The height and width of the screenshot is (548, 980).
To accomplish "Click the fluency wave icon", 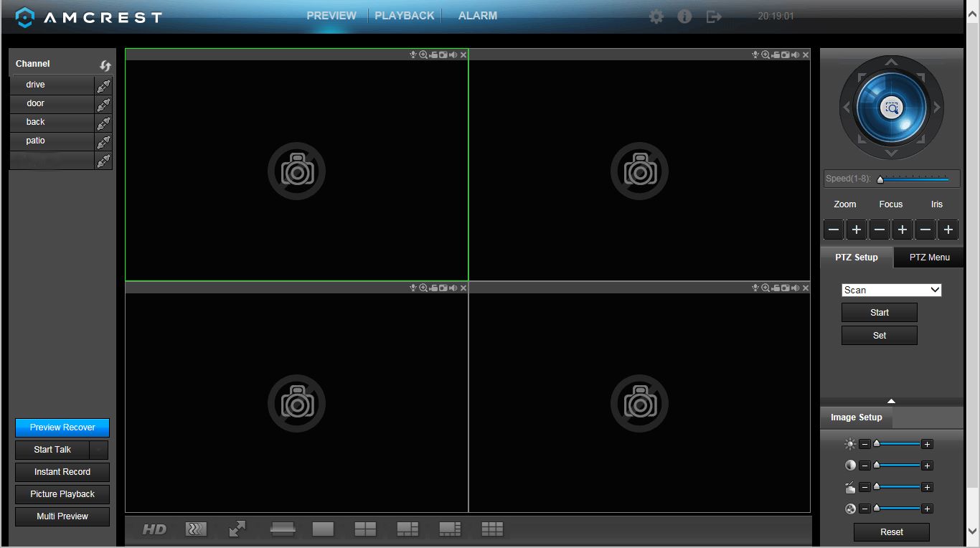I will coord(196,529).
